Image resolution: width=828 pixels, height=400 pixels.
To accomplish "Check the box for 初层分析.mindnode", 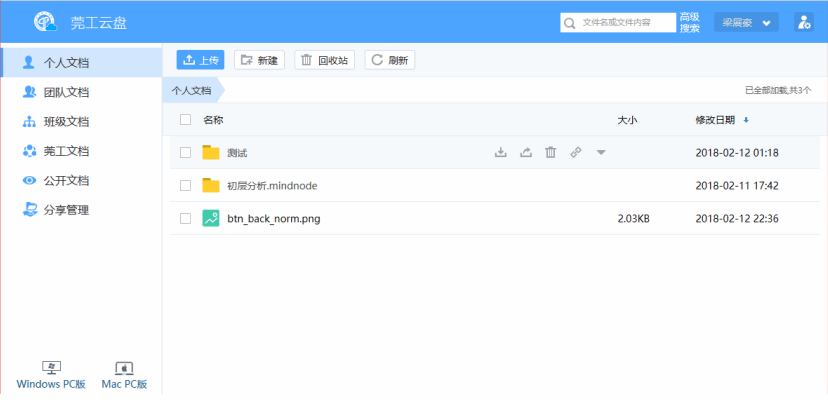I will 185,185.
